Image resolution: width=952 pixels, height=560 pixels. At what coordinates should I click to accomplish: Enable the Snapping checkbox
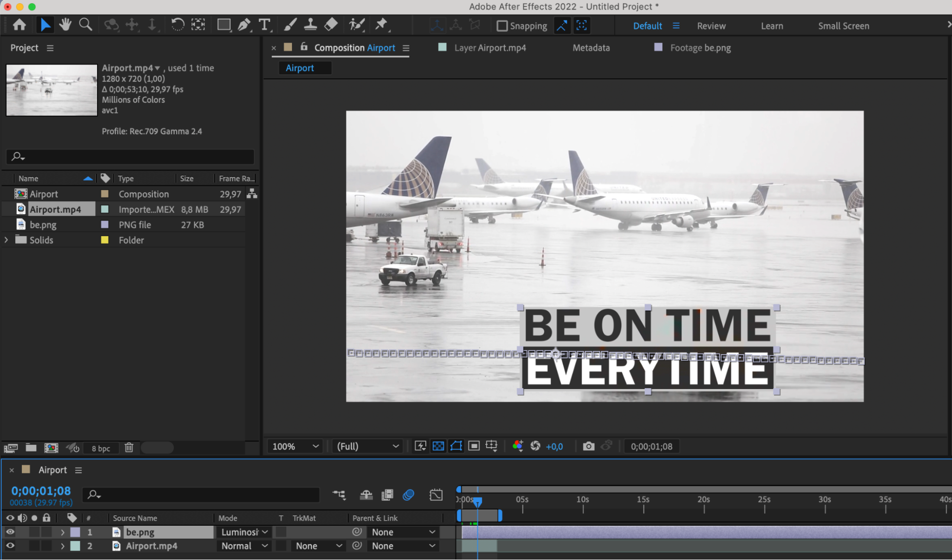pyautogui.click(x=501, y=26)
